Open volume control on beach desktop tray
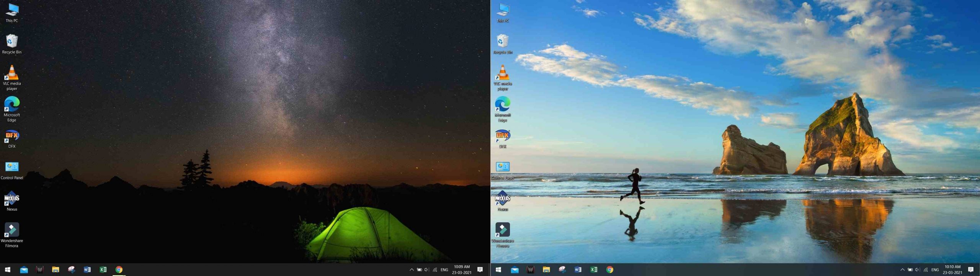Screen dimensions: 980x276 point(918,269)
